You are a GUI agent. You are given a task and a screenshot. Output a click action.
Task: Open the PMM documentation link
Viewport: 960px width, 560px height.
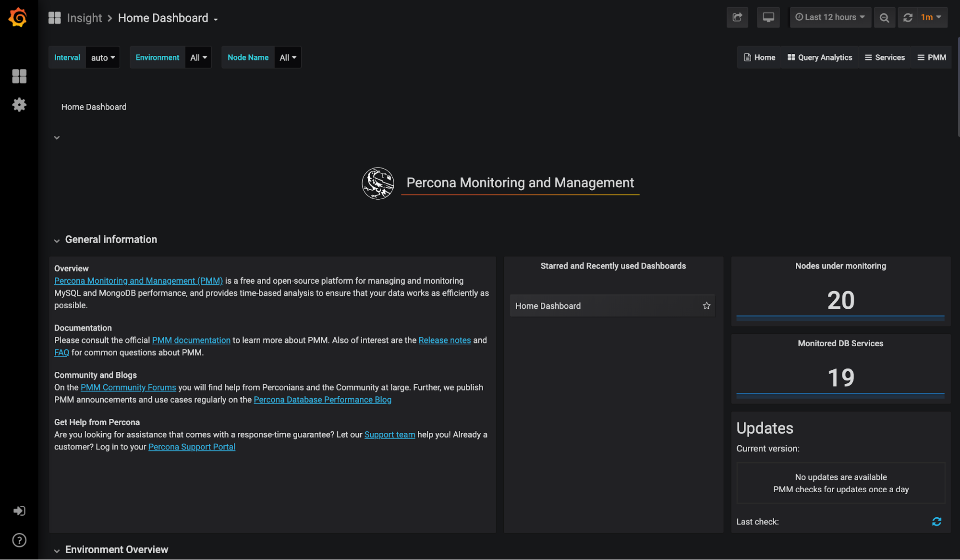[x=191, y=340]
